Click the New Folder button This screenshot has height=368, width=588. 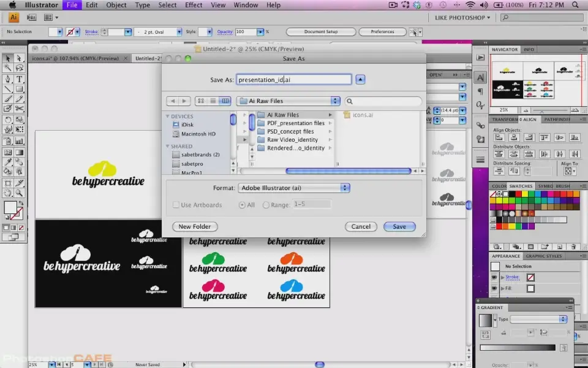tap(195, 226)
